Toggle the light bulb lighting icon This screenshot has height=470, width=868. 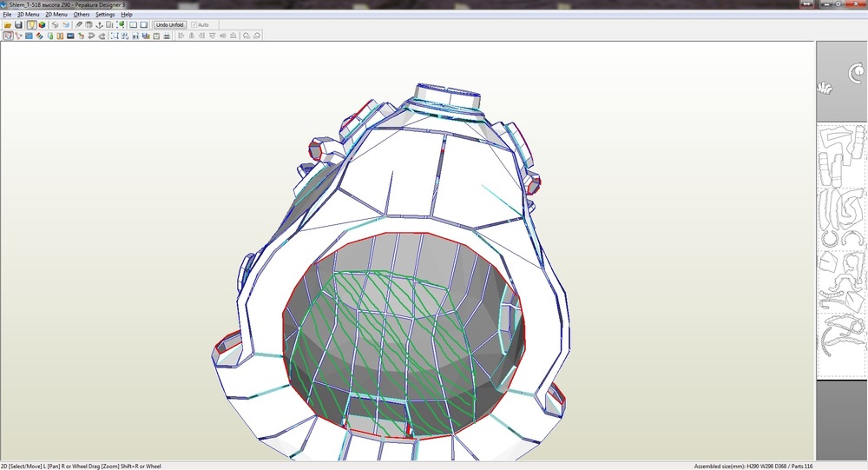[31, 25]
